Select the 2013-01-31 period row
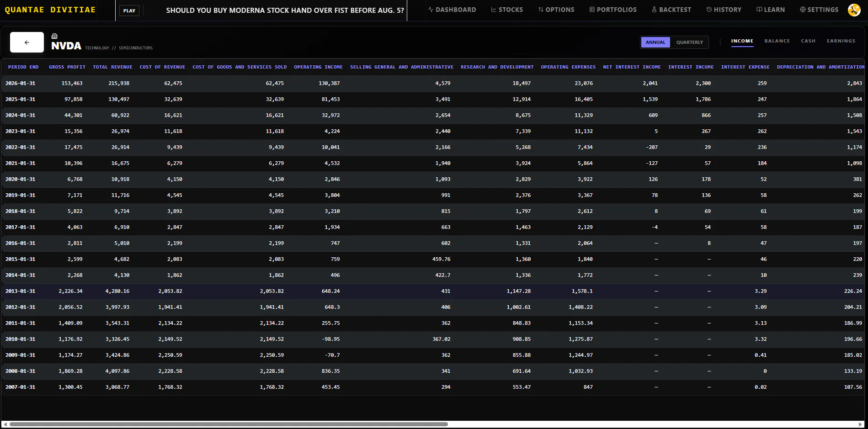Image resolution: width=868 pixels, height=429 pixels. pyautogui.click(x=433, y=291)
